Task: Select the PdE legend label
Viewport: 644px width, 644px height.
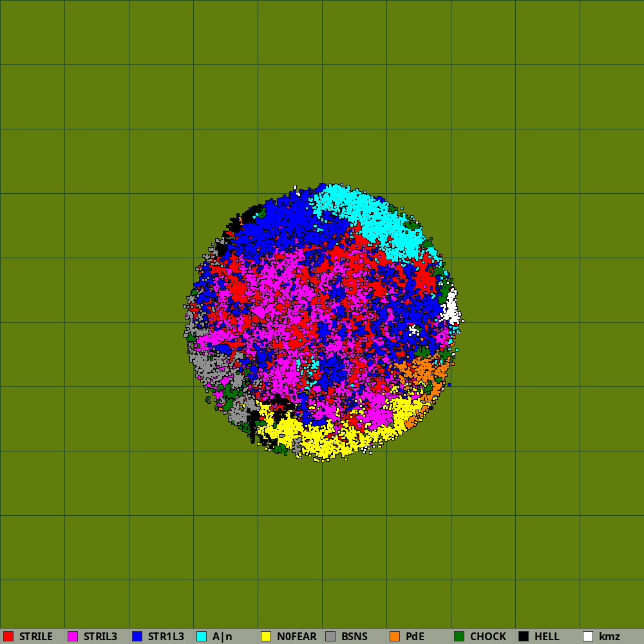Action: pyautogui.click(x=415, y=637)
